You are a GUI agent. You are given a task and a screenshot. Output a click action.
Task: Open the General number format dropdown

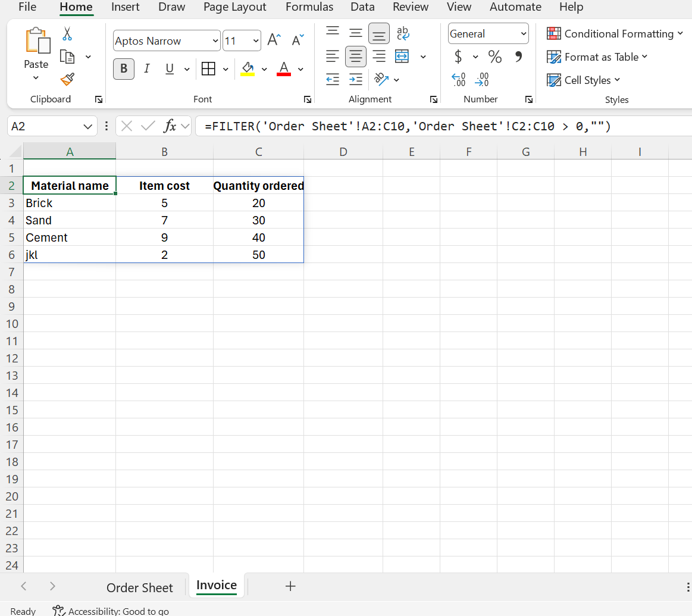[524, 34]
